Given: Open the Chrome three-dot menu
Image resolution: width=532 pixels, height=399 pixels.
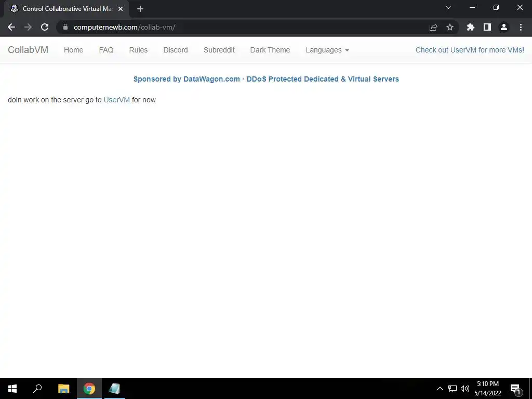Looking at the screenshot, I should pyautogui.click(x=521, y=27).
